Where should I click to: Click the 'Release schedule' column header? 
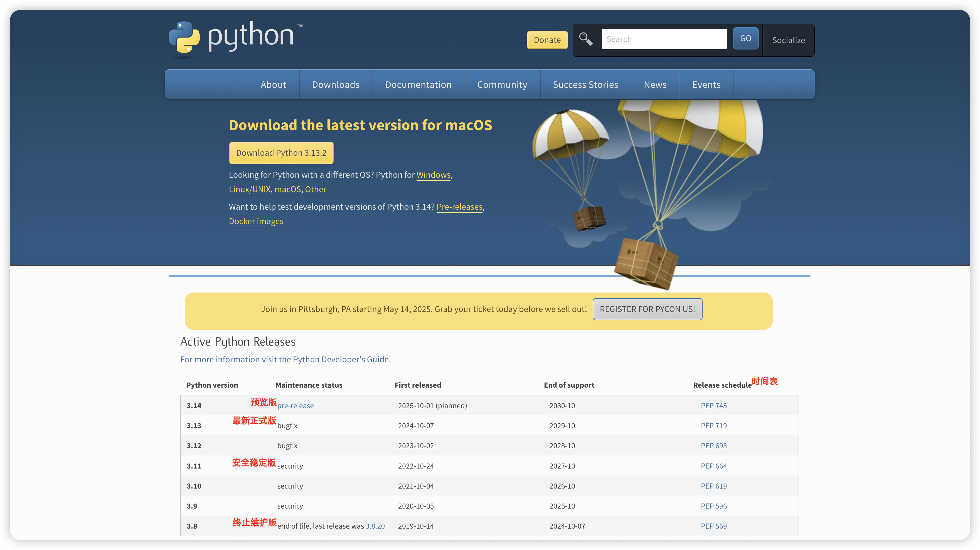coord(722,385)
